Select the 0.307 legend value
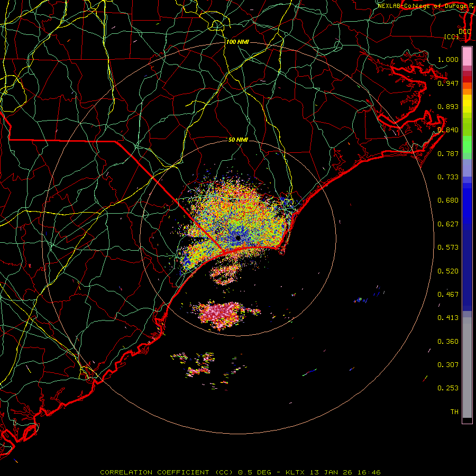Screen dimensions: 476x476 click(x=448, y=365)
